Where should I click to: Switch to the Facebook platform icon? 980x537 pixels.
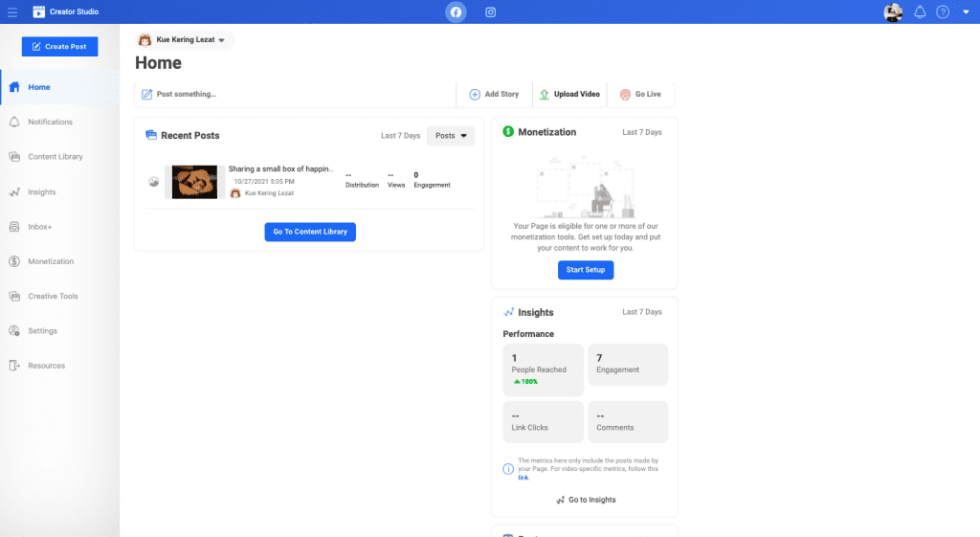[456, 12]
